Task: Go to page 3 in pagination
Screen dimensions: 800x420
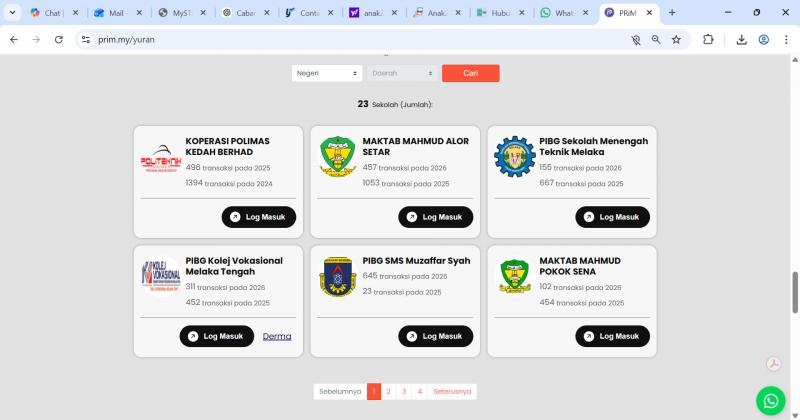Action: [x=404, y=392]
